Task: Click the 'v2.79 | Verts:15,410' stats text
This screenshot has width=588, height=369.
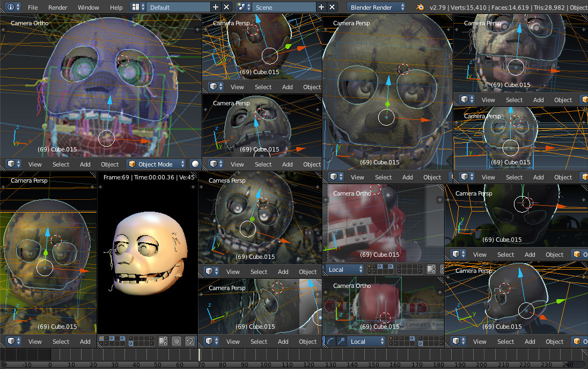Action: pos(458,8)
